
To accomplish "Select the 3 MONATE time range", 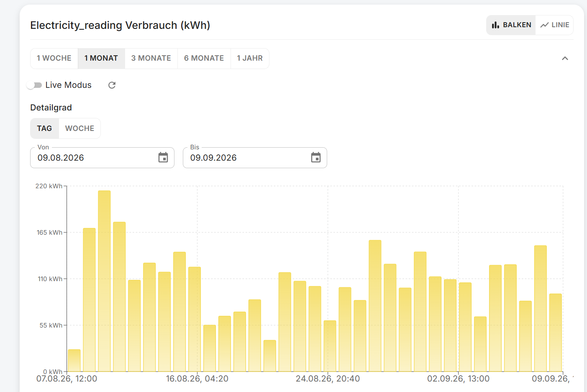I will click(151, 58).
